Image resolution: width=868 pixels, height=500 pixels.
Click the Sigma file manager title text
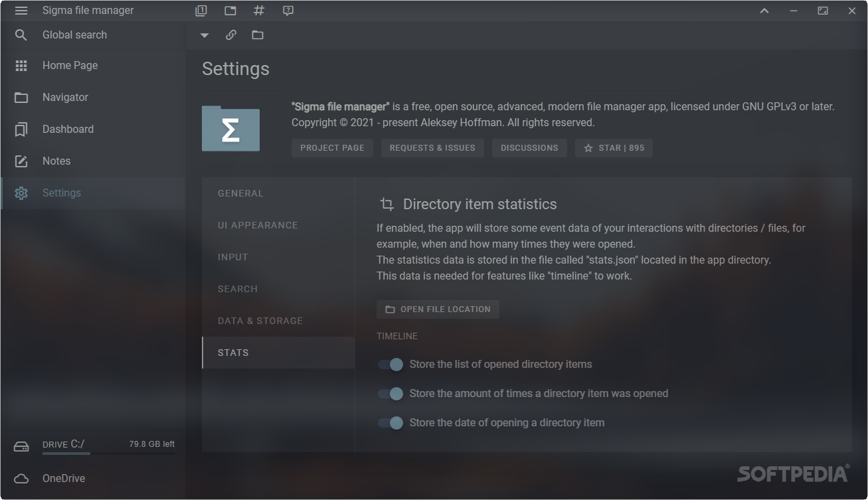pos(88,11)
